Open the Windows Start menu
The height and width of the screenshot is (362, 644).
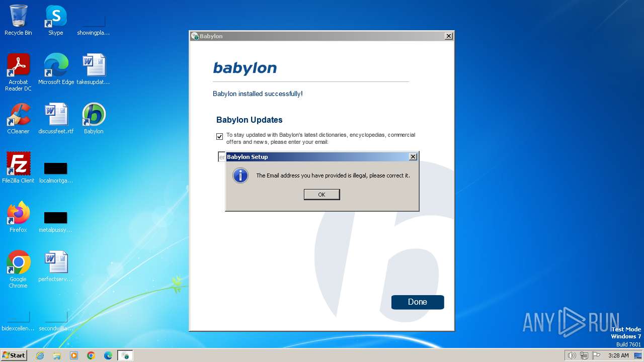[x=14, y=355]
